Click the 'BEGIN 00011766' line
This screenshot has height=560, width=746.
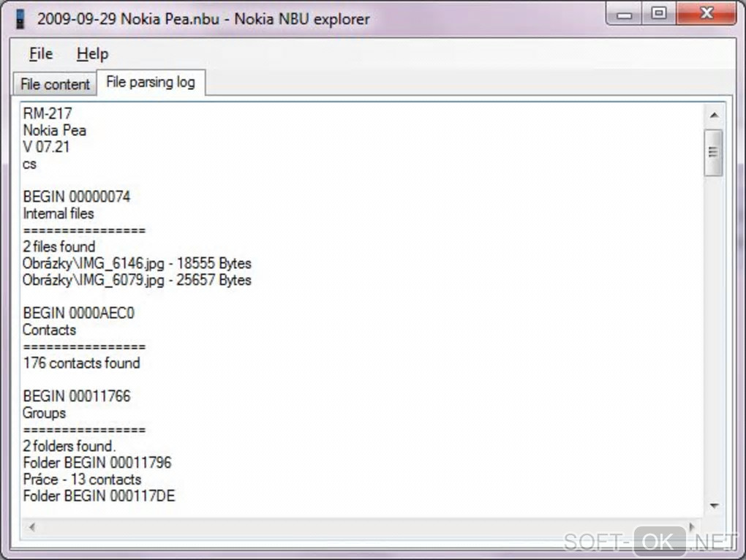coord(77,396)
